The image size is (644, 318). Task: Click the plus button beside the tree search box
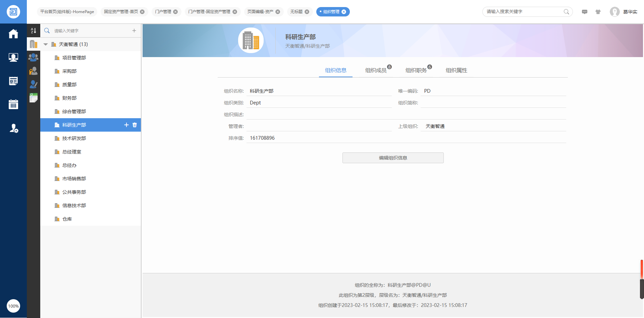tap(134, 31)
